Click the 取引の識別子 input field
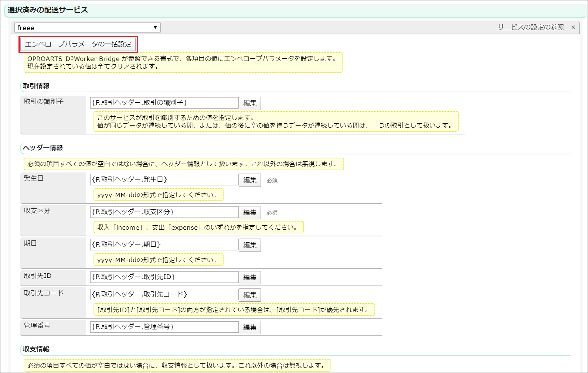 pyautogui.click(x=164, y=103)
